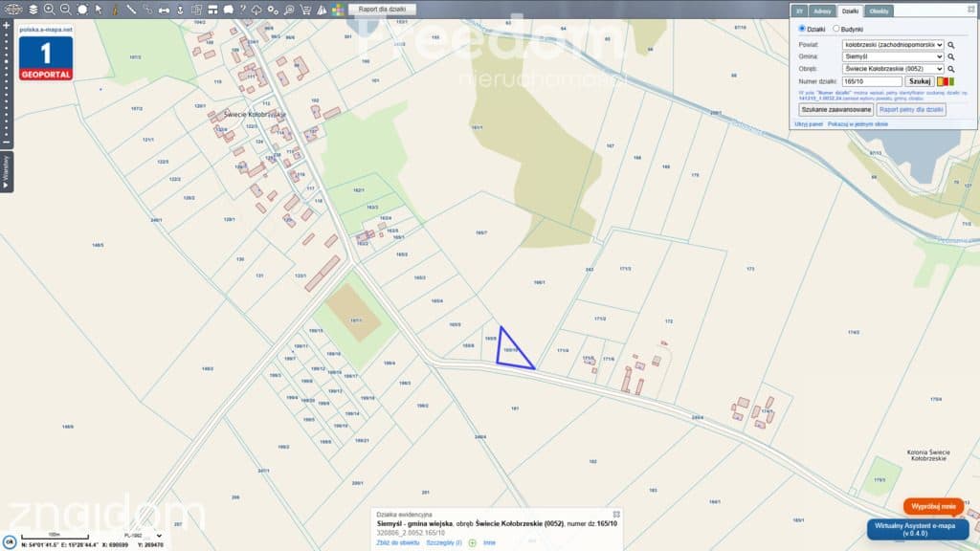Open the PL-1992 coordinate system dropdown
The height and width of the screenshot is (551, 980).
coord(143,536)
